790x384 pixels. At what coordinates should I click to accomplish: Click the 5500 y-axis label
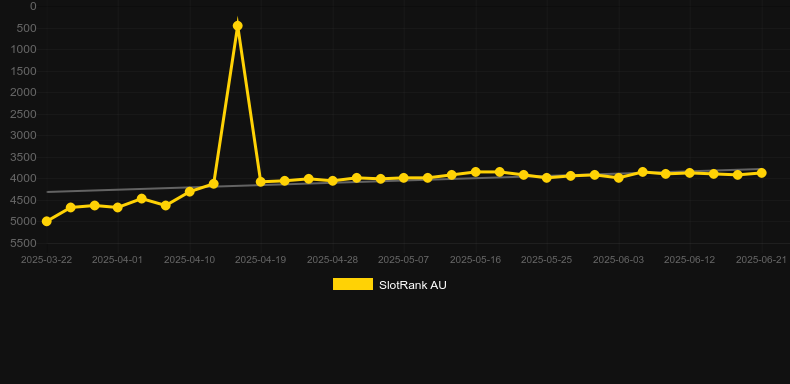[x=24, y=243]
